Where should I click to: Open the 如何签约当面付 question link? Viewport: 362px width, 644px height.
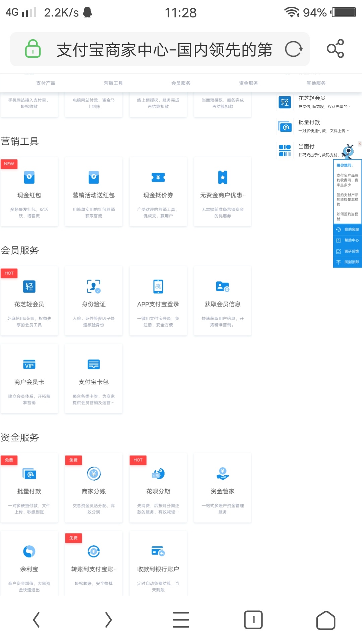pos(348,216)
